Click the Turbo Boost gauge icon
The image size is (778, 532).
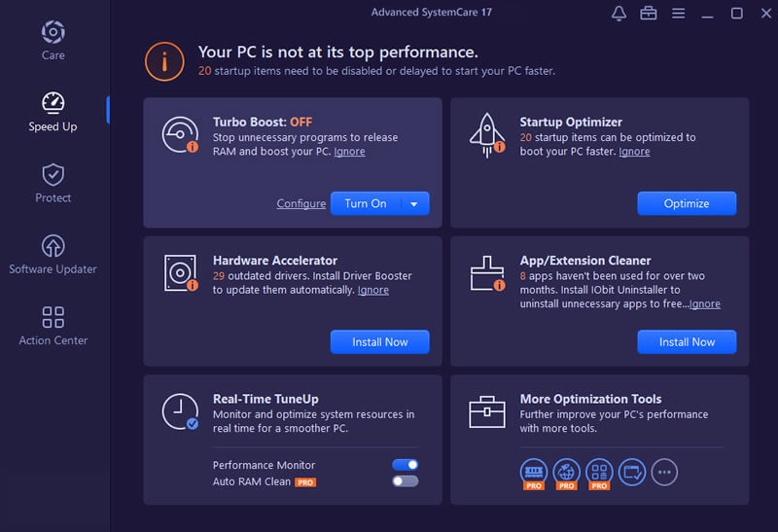tap(180, 135)
